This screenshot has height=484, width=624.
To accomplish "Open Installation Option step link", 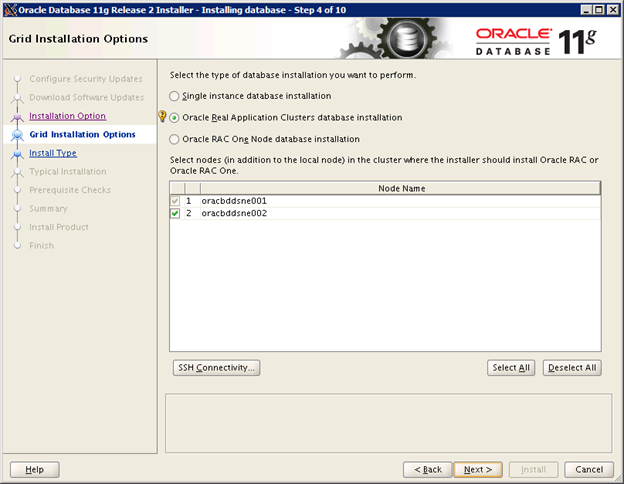I will (x=68, y=116).
